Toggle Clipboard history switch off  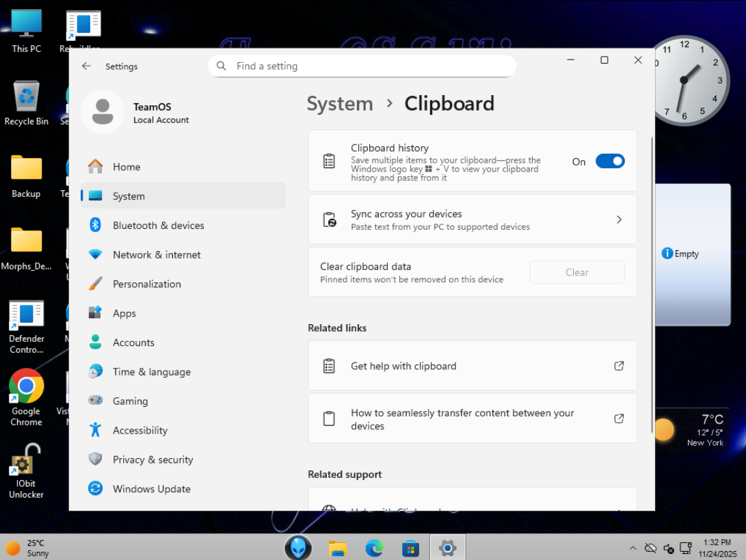(609, 161)
